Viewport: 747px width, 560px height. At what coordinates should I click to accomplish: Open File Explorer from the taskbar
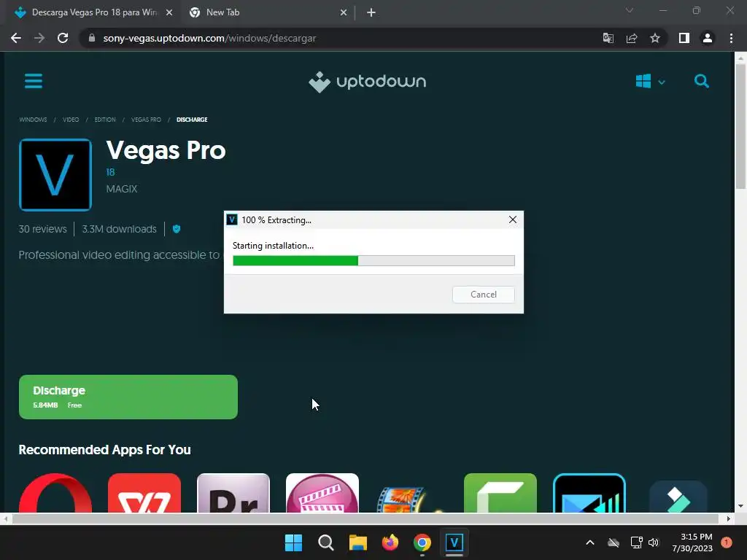click(x=357, y=542)
